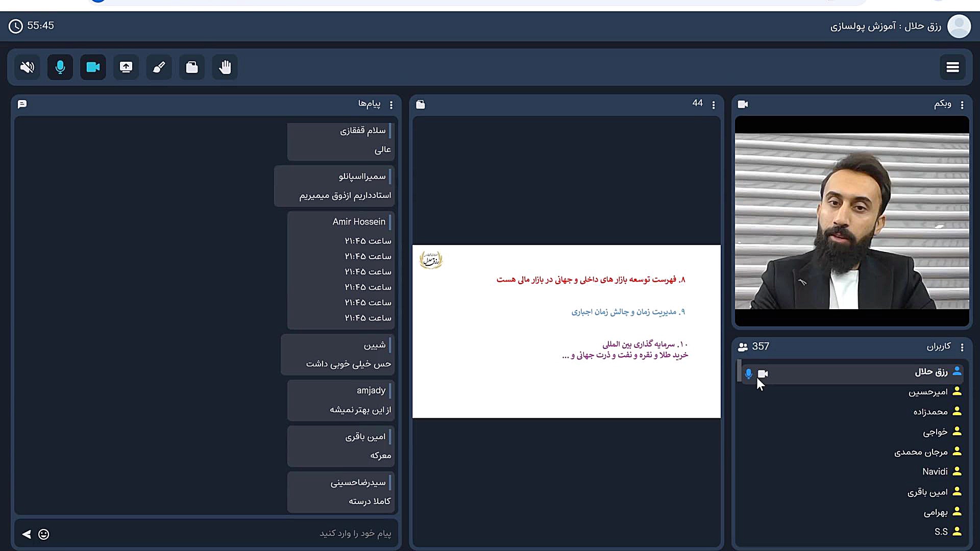Click the host's blue microphone icon
Viewport: 980px width, 551px height.
[x=748, y=373]
